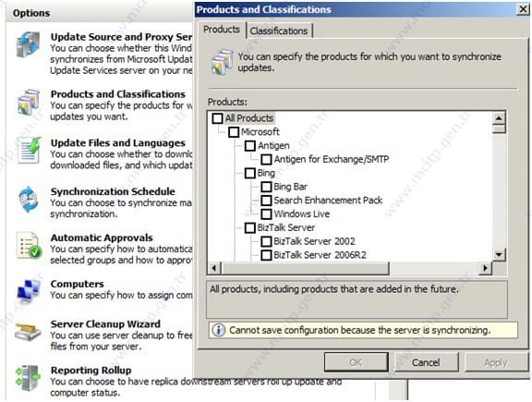Viewport: 532px width, 402px height.
Task: Click the horizontal scroll right arrow
Action: pos(486,268)
